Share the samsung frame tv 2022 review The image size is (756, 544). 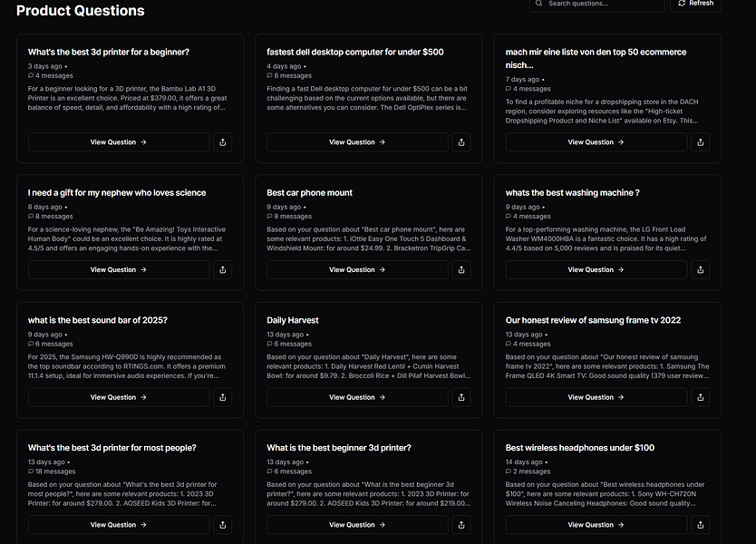tap(701, 397)
